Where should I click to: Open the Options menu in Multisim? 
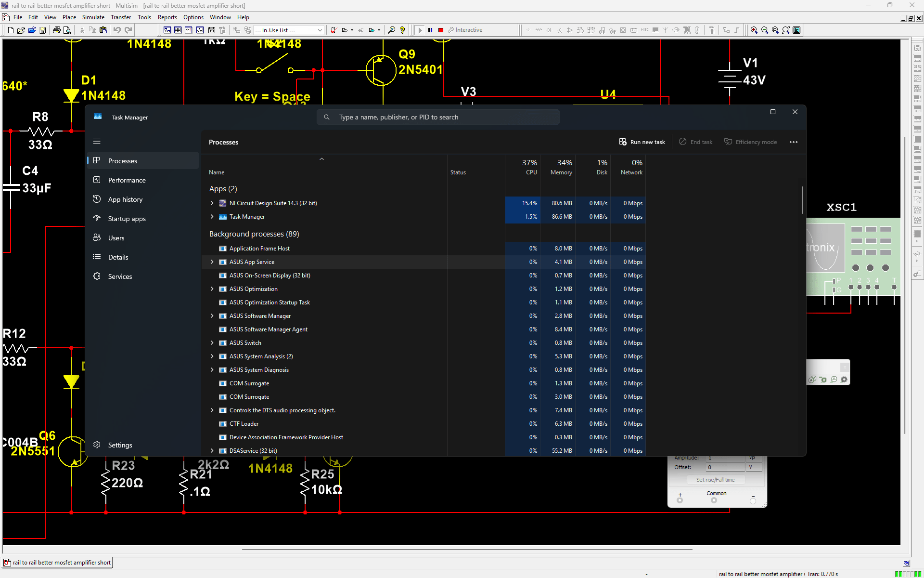(193, 17)
